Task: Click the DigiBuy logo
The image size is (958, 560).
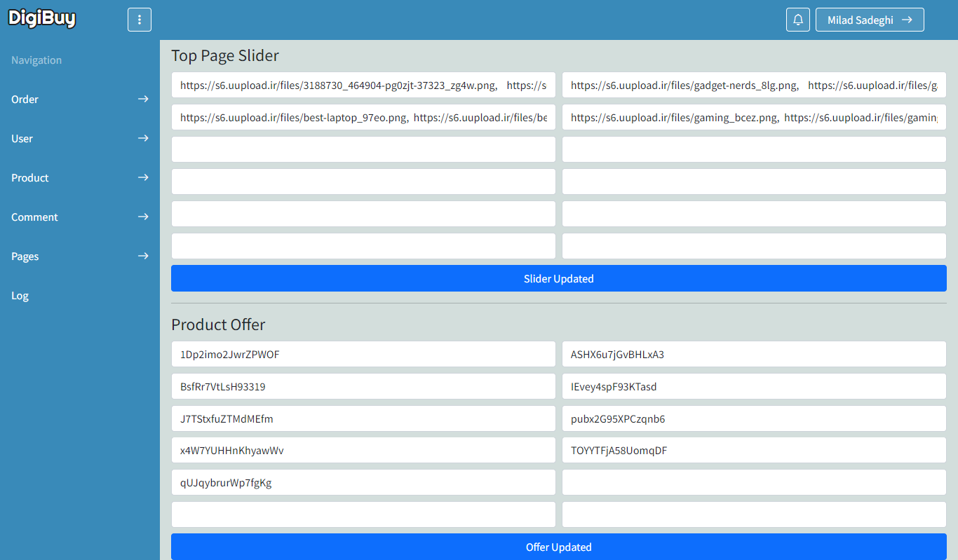Action: click(x=42, y=19)
